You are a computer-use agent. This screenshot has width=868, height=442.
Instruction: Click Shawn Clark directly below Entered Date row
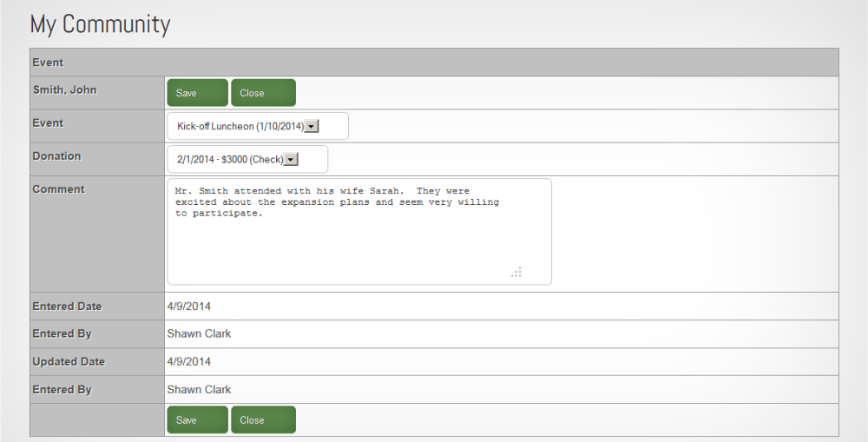[199, 334]
